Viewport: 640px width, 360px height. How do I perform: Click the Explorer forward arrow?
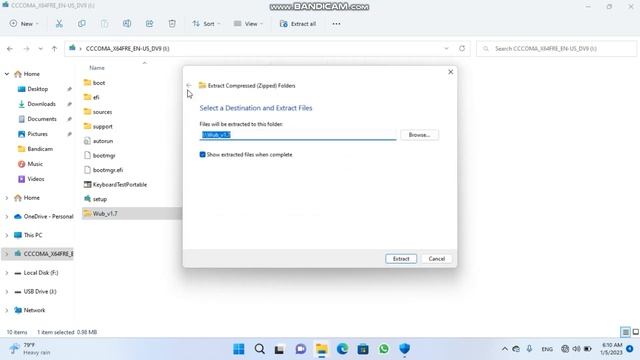[x=26, y=49]
